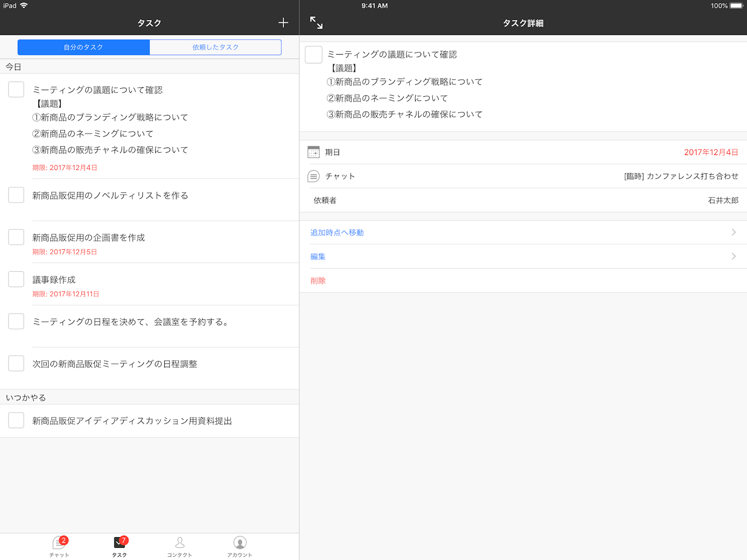The height and width of the screenshot is (560, 747).
Task: Open the アカウント icon
Action: click(x=240, y=543)
